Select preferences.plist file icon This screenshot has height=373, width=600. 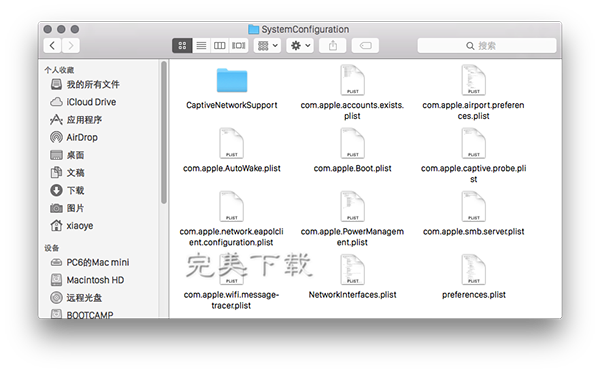click(x=473, y=269)
